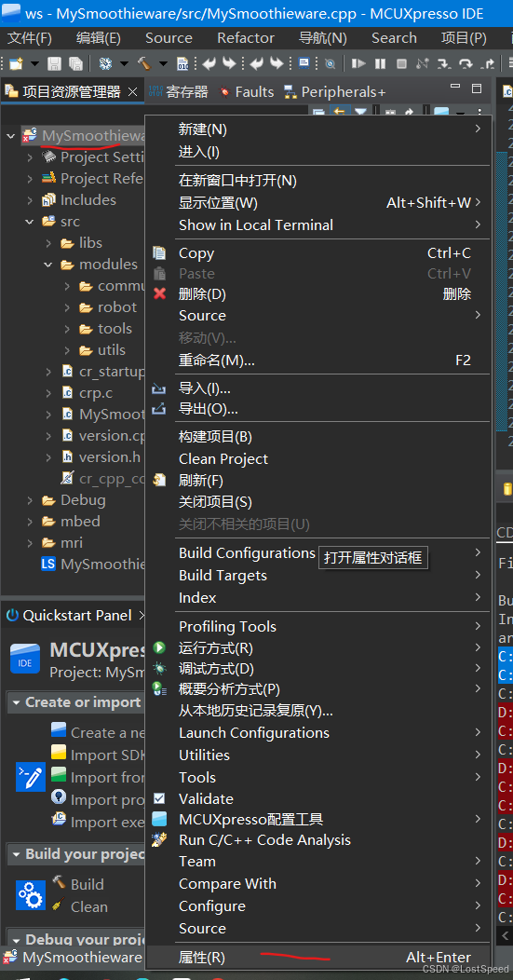Viewport: 513px width, 980px height.
Task: Select the crp.c file in tree
Action: pyautogui.click(x=96, y=392)
